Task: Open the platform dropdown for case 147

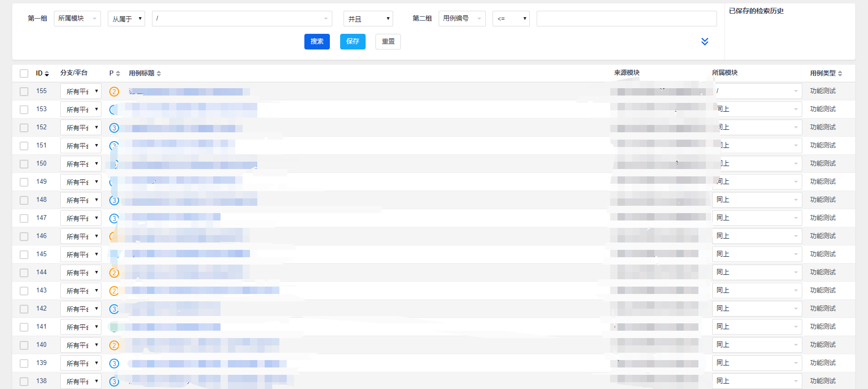Action: (81, 219)
